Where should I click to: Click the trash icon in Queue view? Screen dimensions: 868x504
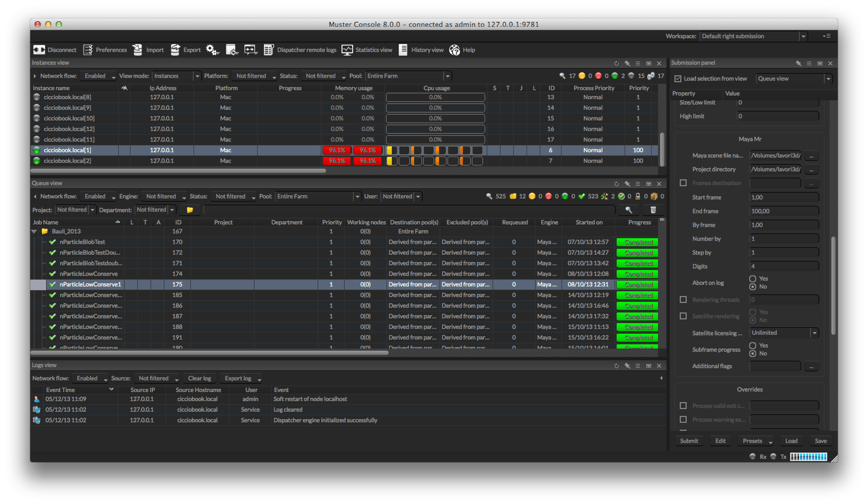653,210
